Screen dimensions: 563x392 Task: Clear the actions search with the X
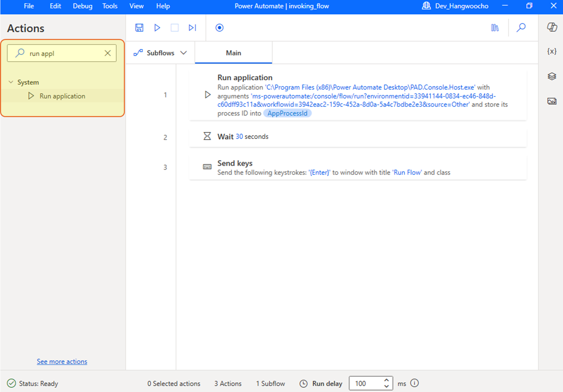pos(108,53)
